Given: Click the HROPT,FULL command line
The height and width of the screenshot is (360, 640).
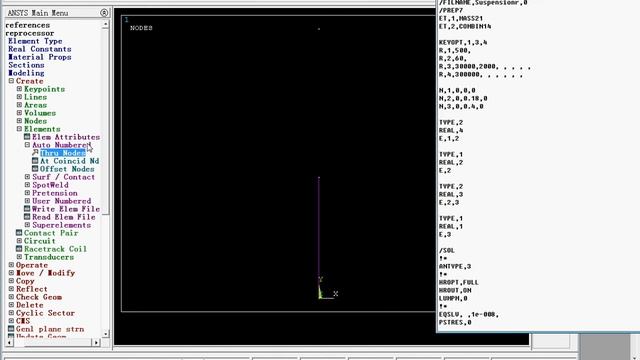Looking at the screenshot, I should coord(459,282).
